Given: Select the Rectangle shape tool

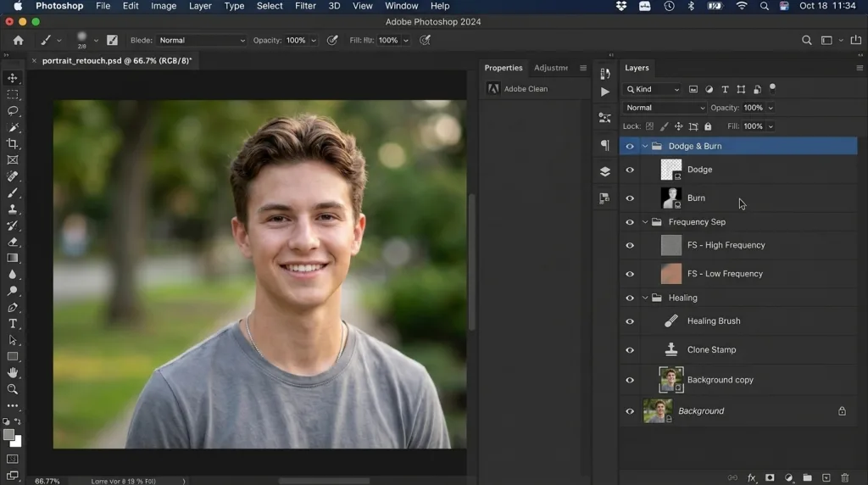Looking at the screenshot, I should (x=12, y=357).
